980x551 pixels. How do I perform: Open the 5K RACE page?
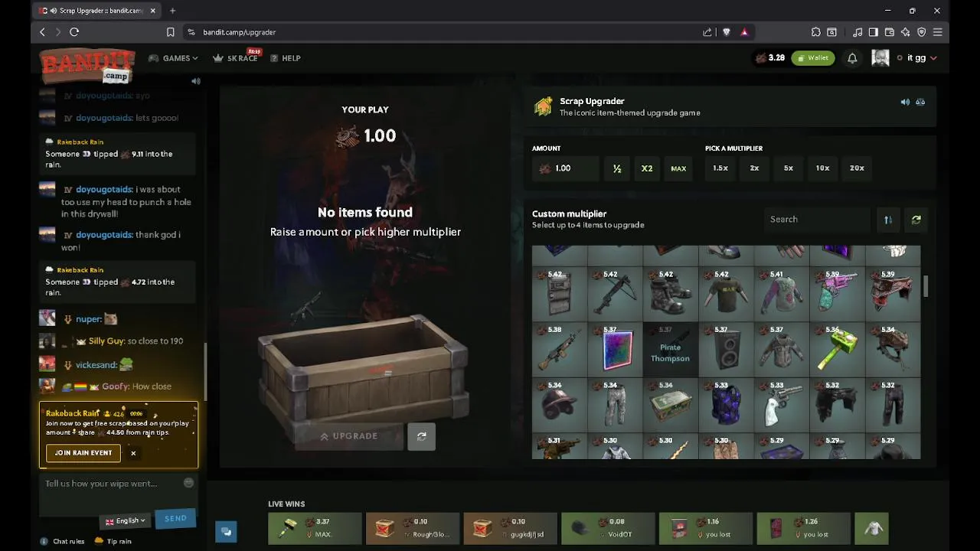pos(236,58)
